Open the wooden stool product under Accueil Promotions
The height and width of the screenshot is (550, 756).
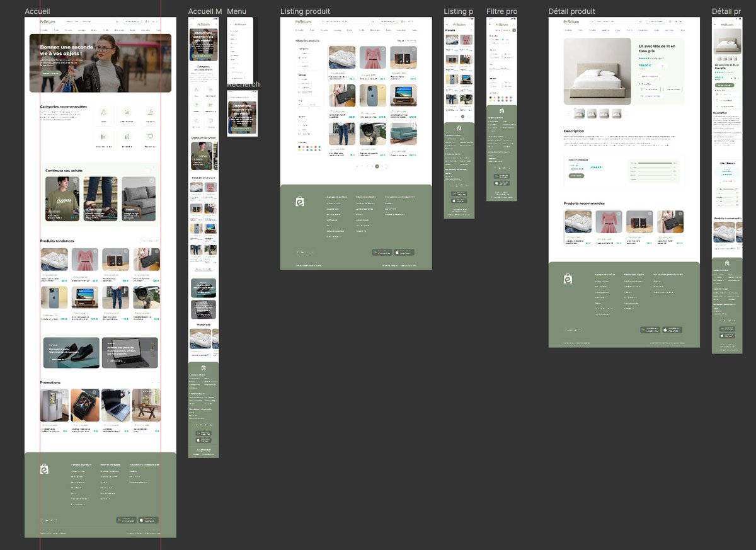click(146, 411)
